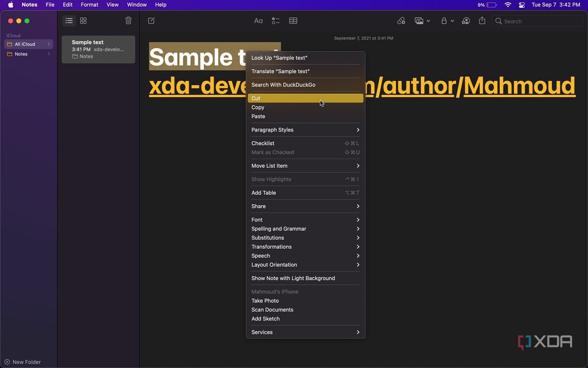Delete note using trash icon
Screen dimensions: 588x368
pyautogui.click(x=128, y=21)
